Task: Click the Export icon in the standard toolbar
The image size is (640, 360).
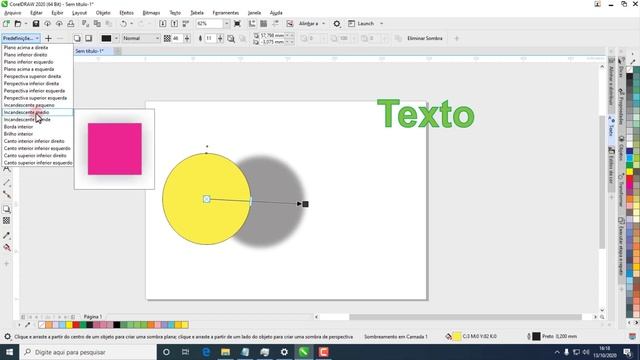Action: pos(174,24)
